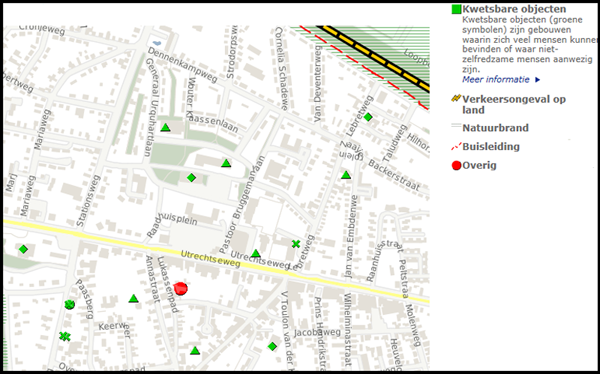600x374 pixels.
Task: Click the green triangle on Utrechtseweg
Action: tap(256, 253)
